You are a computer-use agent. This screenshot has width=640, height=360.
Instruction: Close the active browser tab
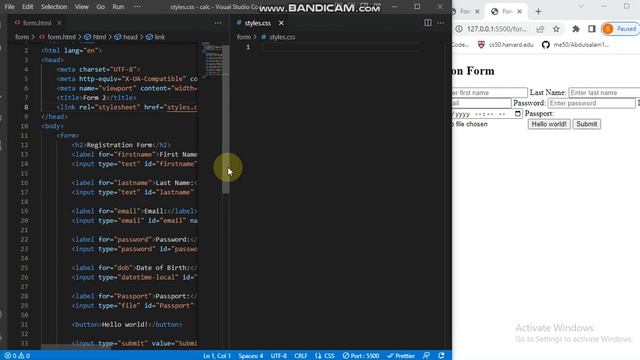(x=520, y=11)
